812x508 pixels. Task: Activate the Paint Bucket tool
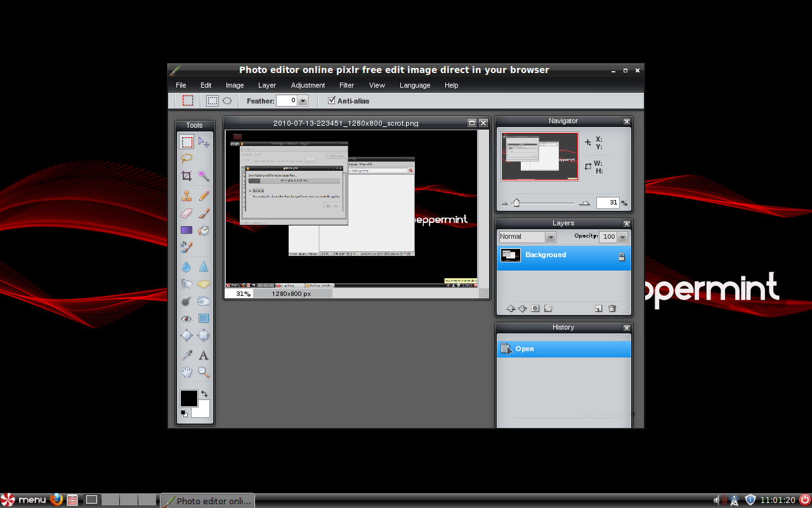click(204, 231)
